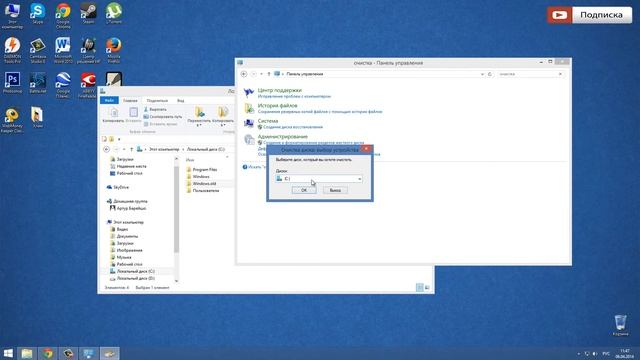
Task: Click the Explorer up-one-level arrow
Action: point(131,149)
